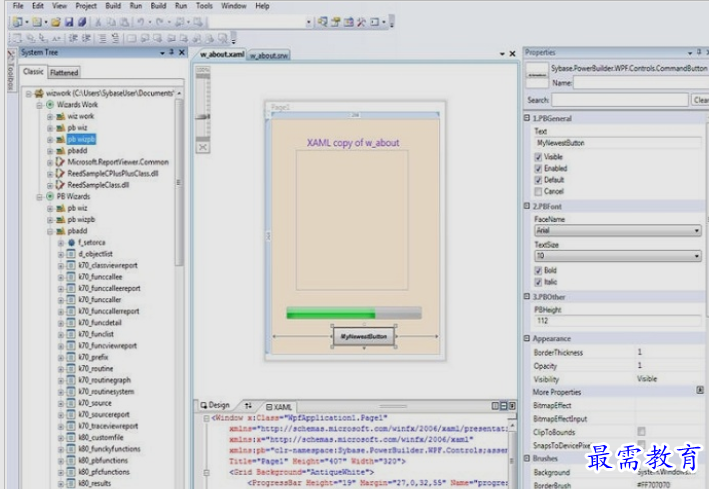Uncheck the Bold font checkbox

click(540, 270)
